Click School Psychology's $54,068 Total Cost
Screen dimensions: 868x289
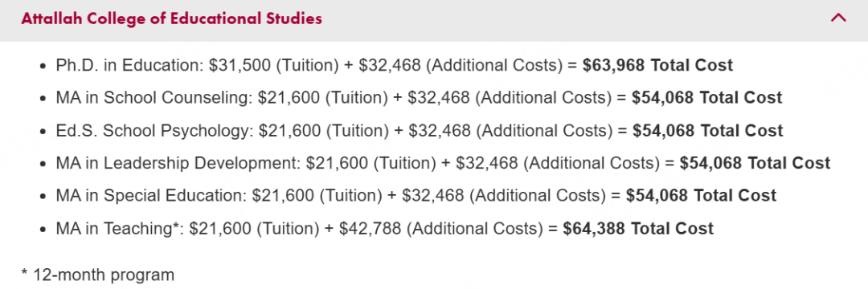(708, 130)
